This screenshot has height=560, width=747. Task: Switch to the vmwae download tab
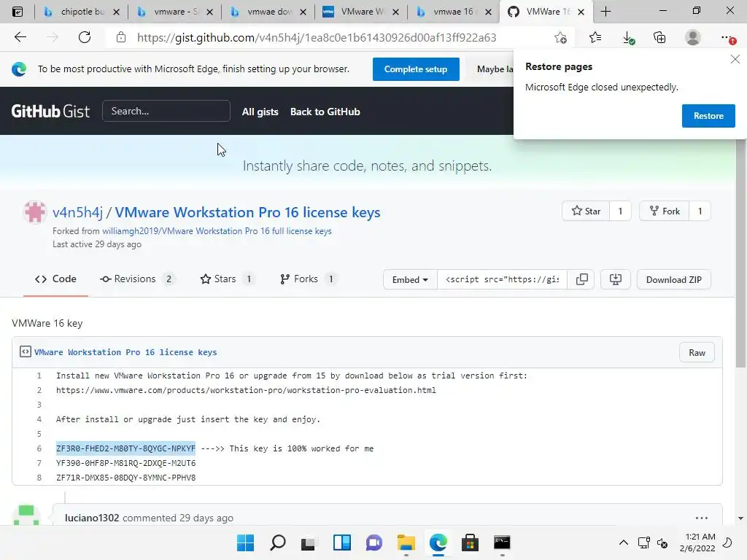(269, 12)
